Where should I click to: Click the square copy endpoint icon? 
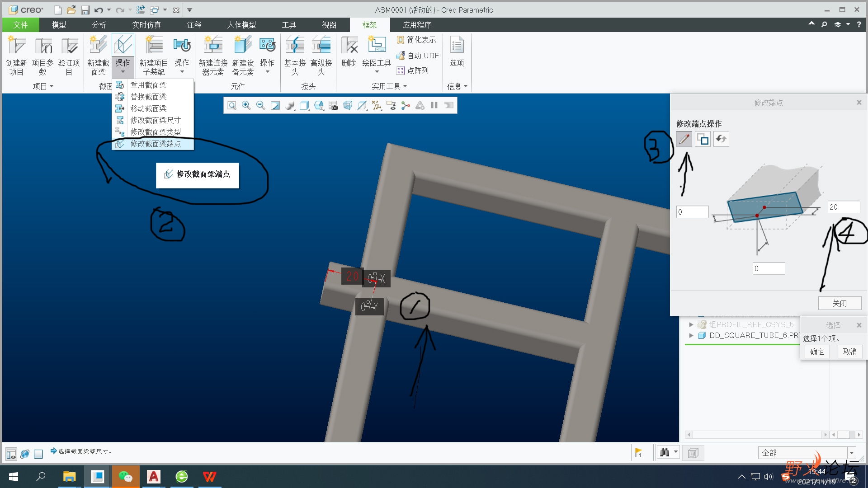(x=703, y=139)
